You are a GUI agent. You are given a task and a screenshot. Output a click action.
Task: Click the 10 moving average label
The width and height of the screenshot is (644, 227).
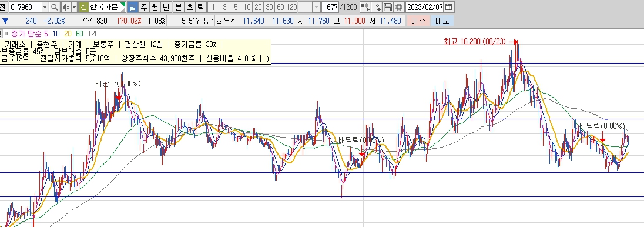[56, 34]
